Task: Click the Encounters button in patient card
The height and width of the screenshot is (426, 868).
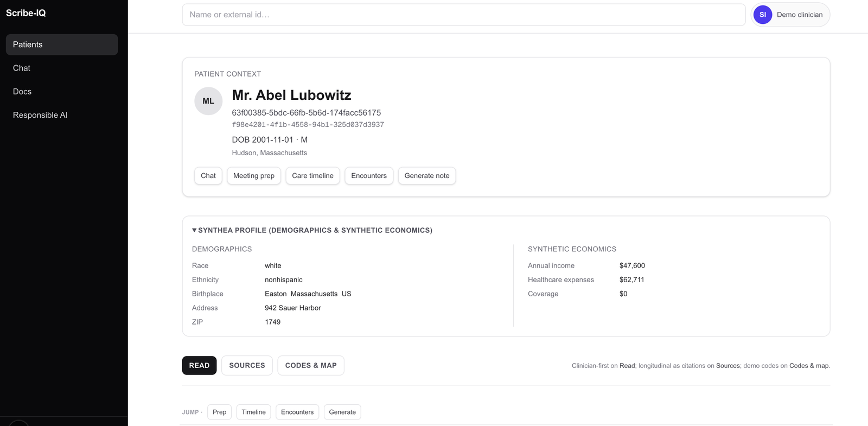Action: coord(369,176)
